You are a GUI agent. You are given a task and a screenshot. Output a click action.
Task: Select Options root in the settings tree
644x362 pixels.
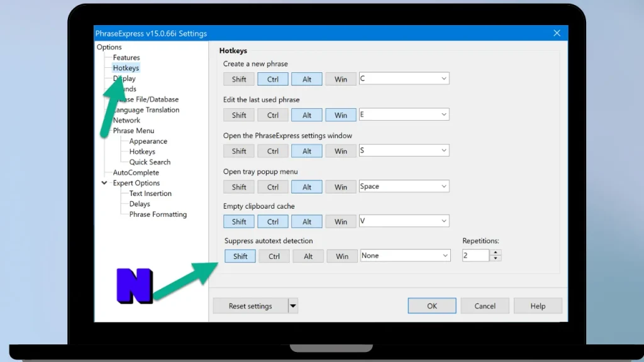click(109, 47)
